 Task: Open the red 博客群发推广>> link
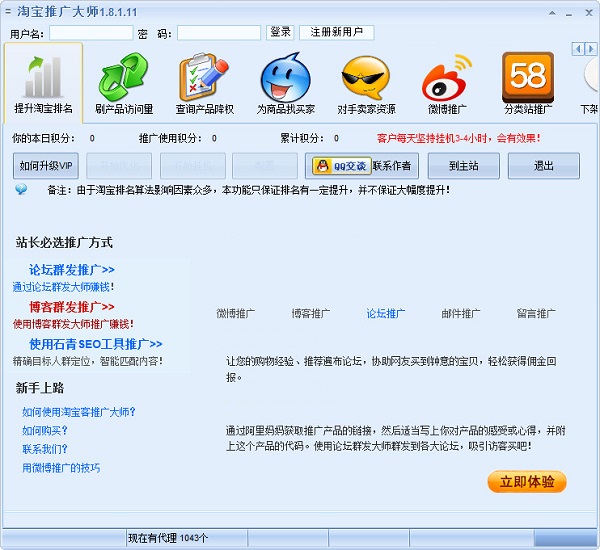tap(72, 307)
